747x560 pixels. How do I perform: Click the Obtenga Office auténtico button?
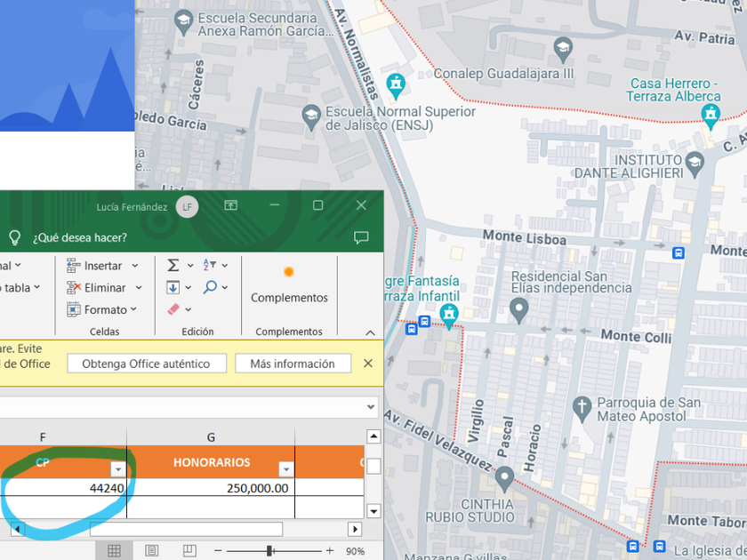point(146,364)
